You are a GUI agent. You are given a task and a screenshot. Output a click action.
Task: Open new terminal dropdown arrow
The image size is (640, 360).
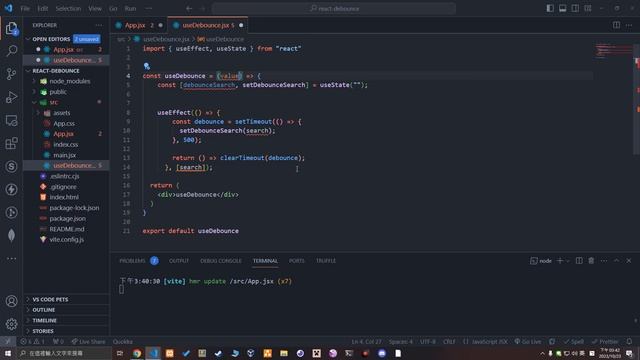[x=568, y=261]
